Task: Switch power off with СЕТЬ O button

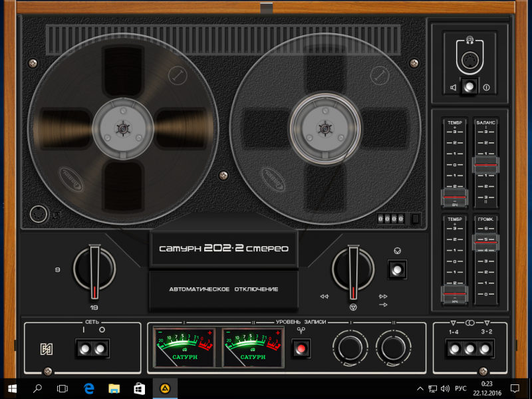Action: 100,348
